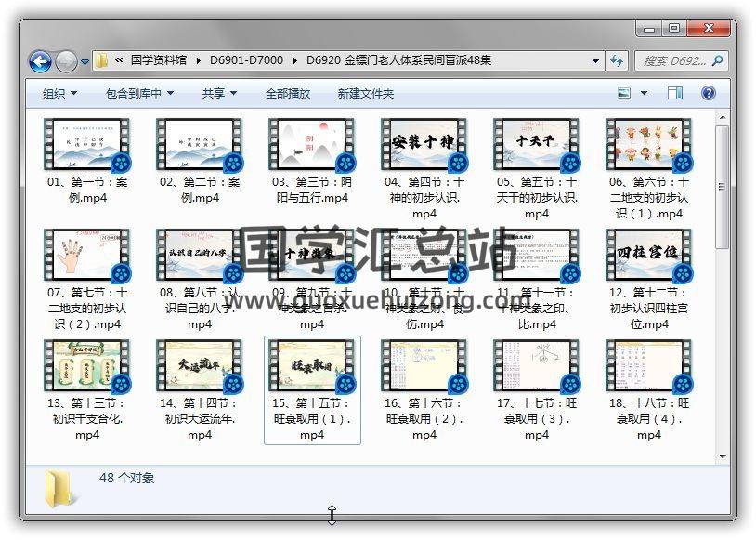Show address bar history dropdown arrow

tap(596, 61)
